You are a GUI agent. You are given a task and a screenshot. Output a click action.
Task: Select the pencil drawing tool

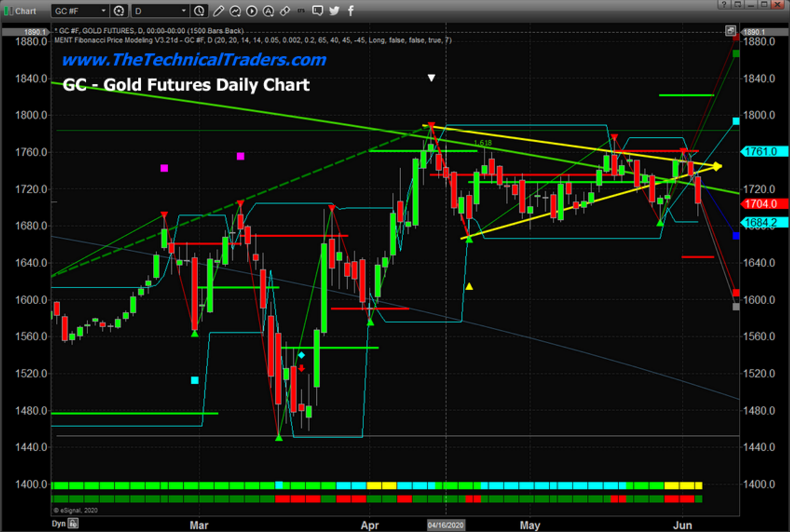tap(219, 11)
